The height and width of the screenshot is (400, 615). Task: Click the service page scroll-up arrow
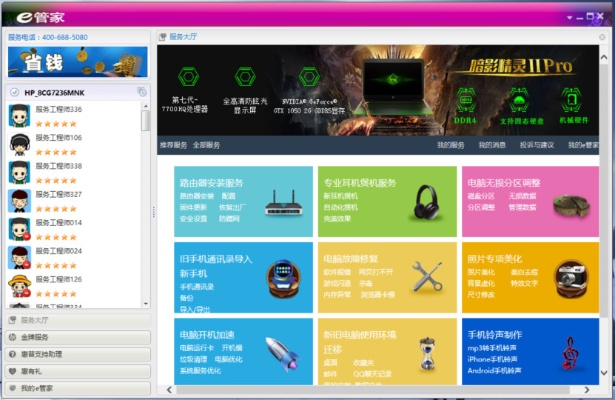[604, 57]
